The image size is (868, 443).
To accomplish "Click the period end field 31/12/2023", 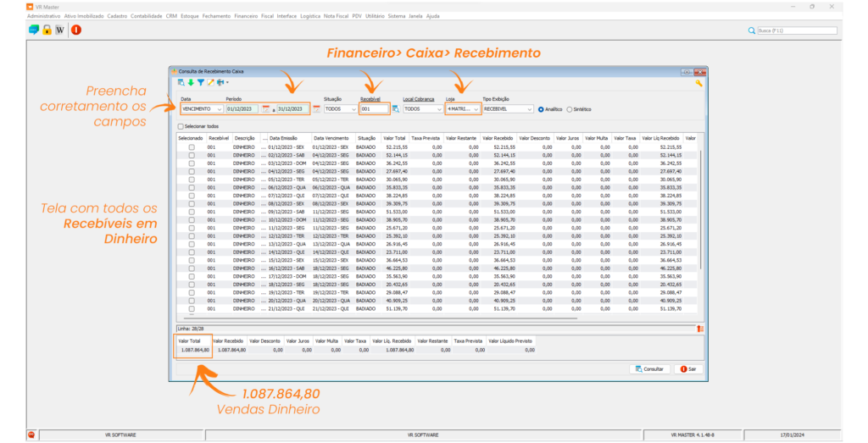I will click(292, 109).
